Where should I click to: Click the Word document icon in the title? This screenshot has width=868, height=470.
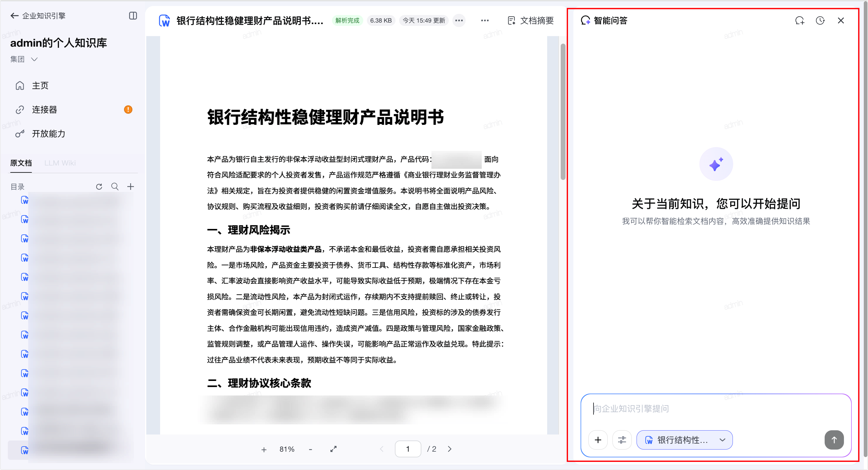[x=164, y=20]
